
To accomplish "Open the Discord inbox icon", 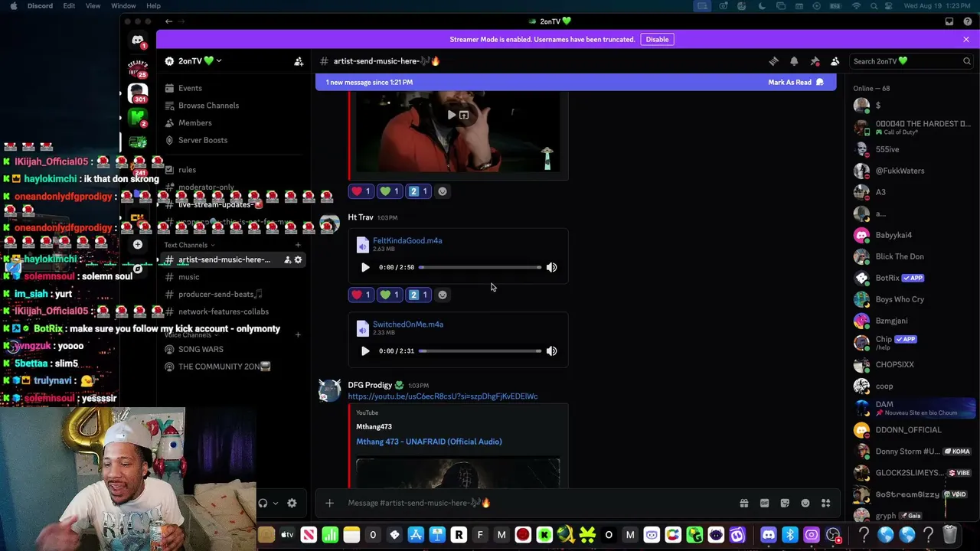I will point(949,21).
